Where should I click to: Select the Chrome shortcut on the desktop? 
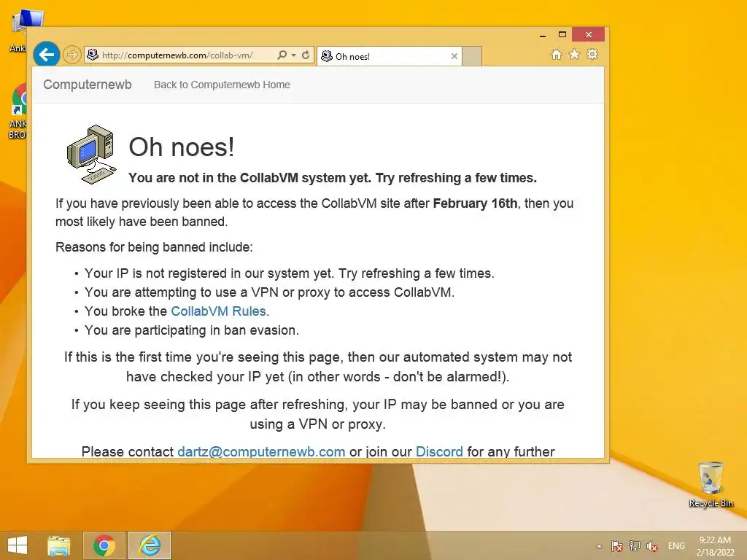(18, 111)
